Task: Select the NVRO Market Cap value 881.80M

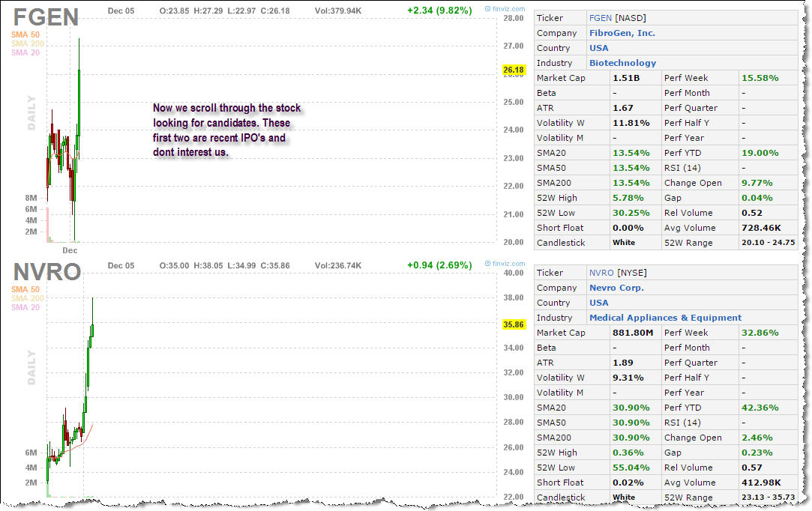Action: pos(633,333)
